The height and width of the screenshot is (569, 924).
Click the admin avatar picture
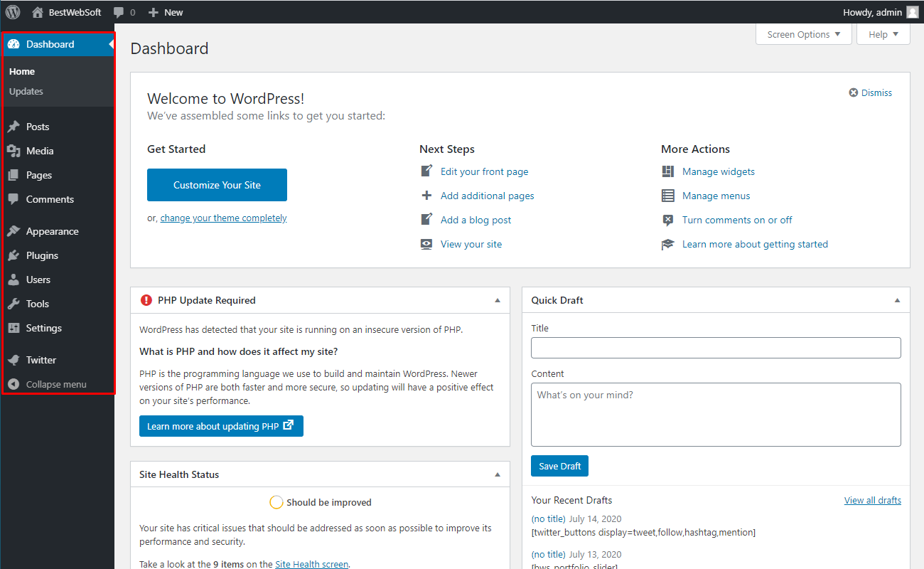(912, 12)
